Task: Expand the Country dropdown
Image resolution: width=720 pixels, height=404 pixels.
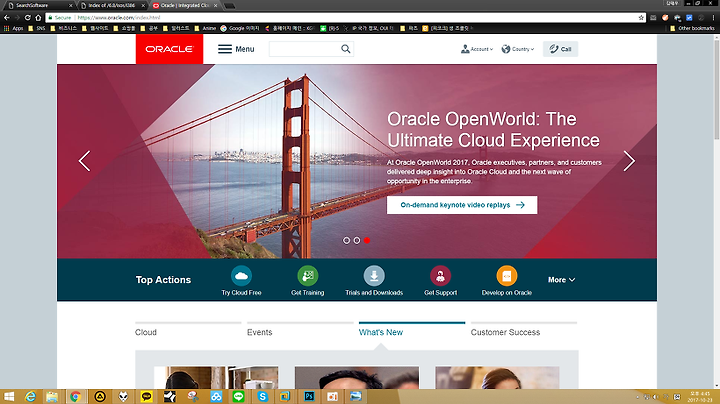Action: (518, 49)
